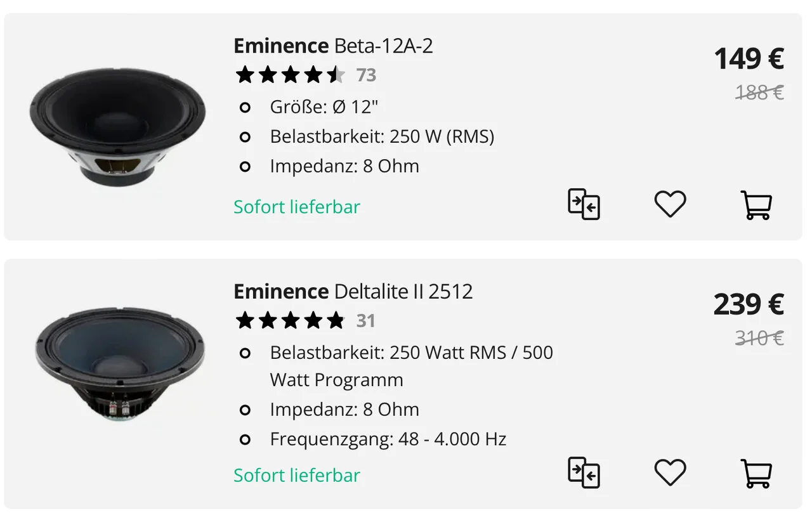812x513 pixels.
Task: Click compare icon for Deltalite II 2512
Action: point(584,473)
